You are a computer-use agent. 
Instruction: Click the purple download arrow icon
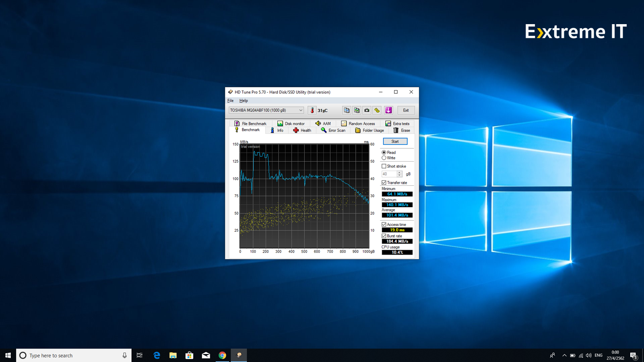tap(388, 110)
